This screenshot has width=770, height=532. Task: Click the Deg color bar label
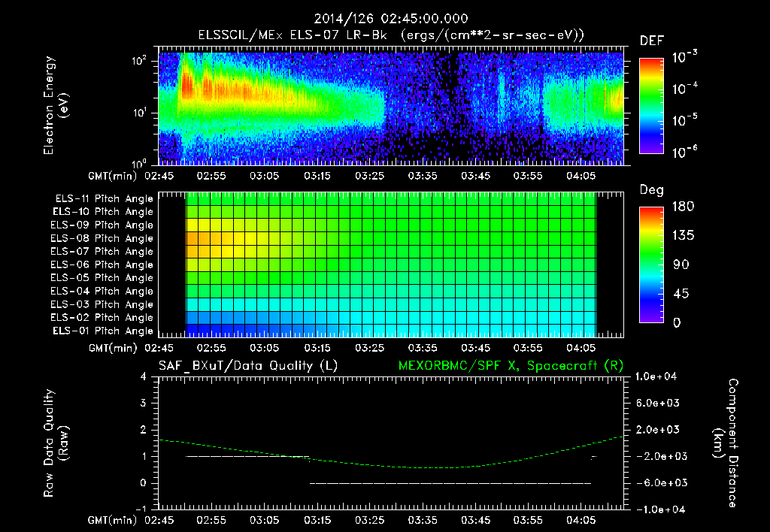[652, 190]
